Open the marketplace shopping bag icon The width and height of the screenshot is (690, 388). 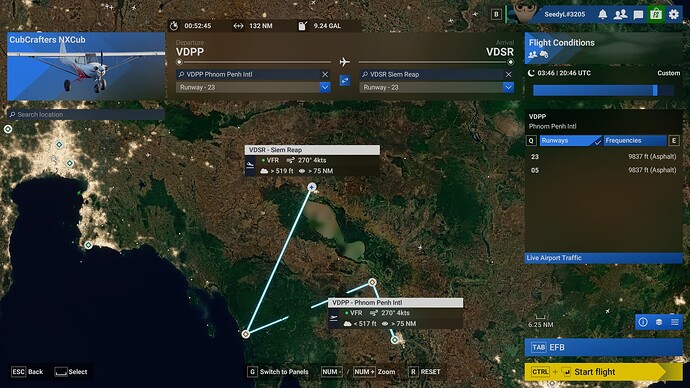click(x=656, y=14)
